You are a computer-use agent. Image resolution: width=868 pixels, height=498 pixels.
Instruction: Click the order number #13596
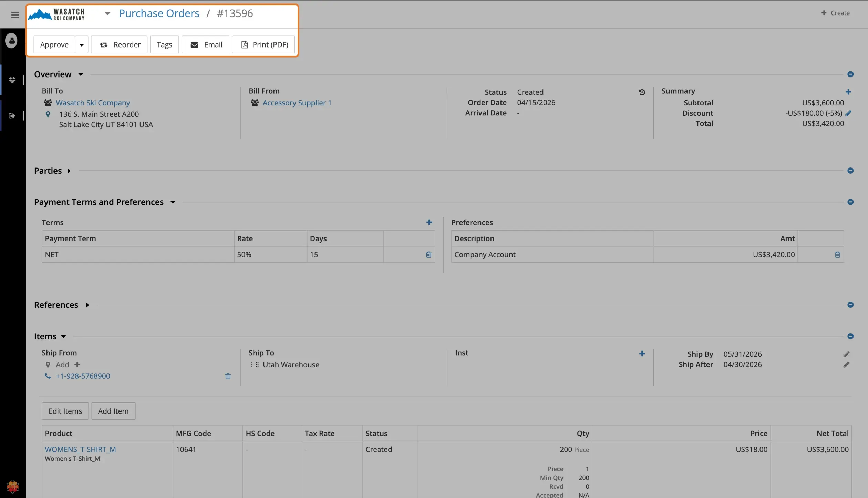coord(235,13)
